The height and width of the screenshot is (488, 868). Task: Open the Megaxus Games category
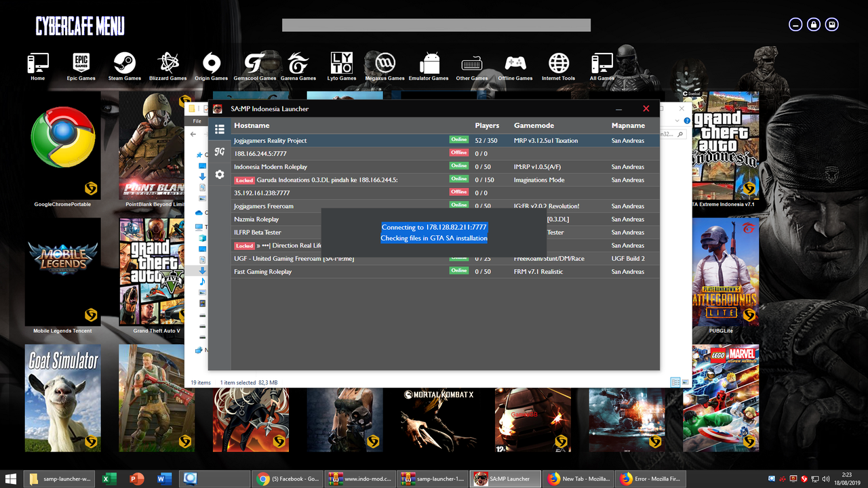pyautogui.click(x=385, y=67)
